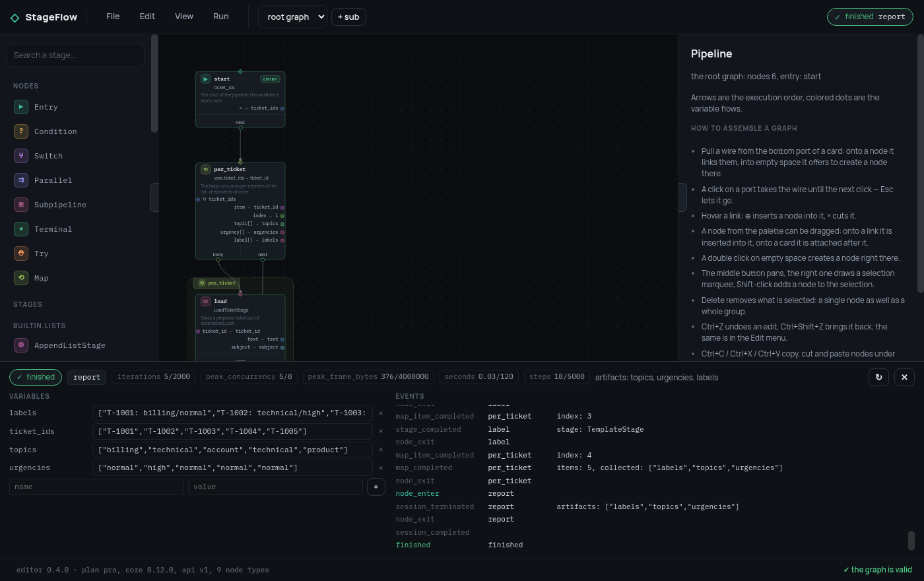
Task: Click the body output port of per_ticket
Action: pos(218,259)
